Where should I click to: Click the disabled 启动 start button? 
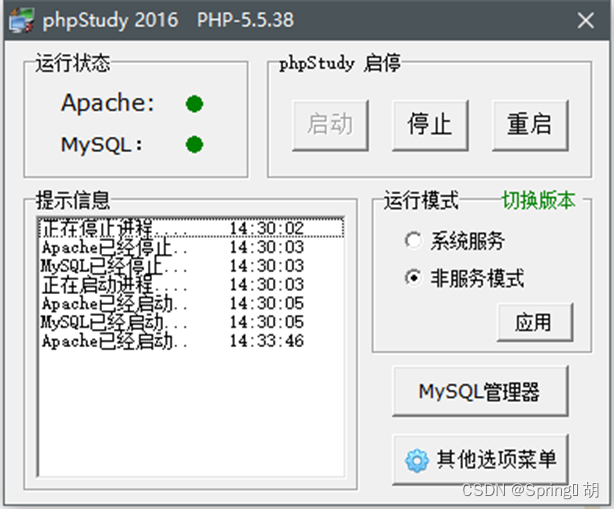point(330,125)
